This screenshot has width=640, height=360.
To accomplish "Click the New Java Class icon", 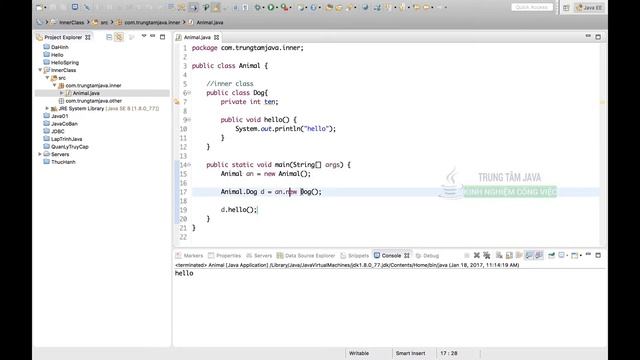I will [313, 7].
